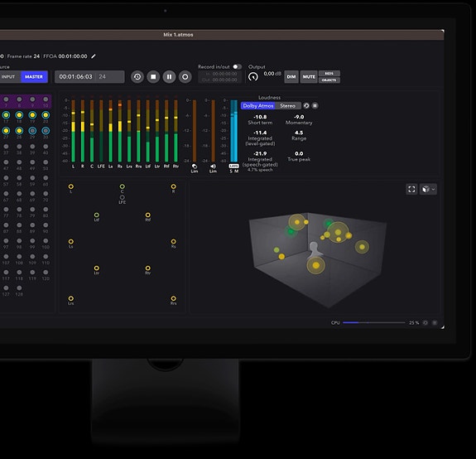476x459 pixels.
Task: Click the Record Out timecode field
Action: (x=221, y=80)
